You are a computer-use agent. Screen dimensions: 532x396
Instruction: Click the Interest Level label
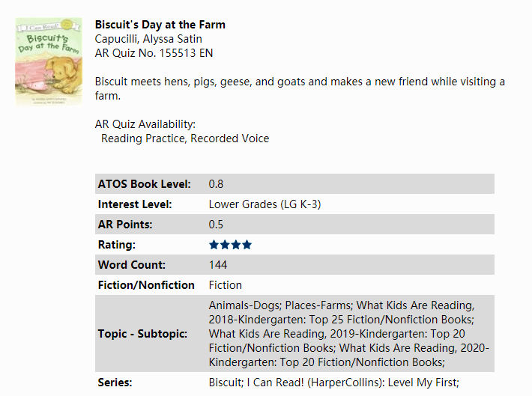click(135, 204)
